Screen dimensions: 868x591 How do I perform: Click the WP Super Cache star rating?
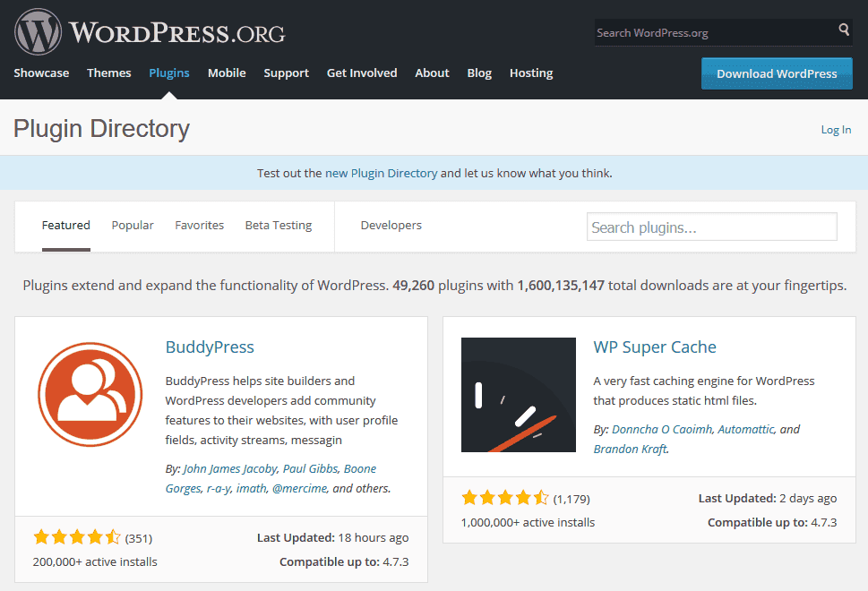click(505, 498)
